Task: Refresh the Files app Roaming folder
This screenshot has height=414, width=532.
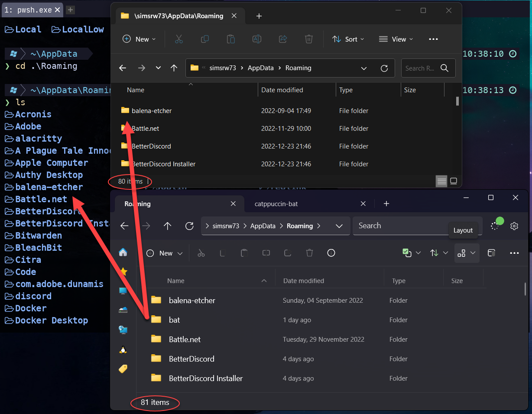Action: click(189, 226)
